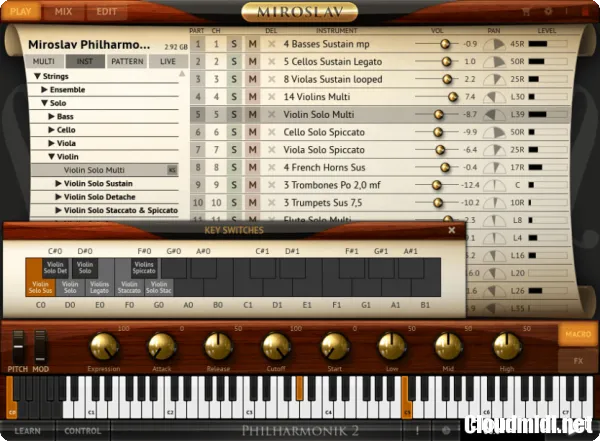Click the Expression knob
The height and width of the screenshot is (441, 600).
point(102,346)
